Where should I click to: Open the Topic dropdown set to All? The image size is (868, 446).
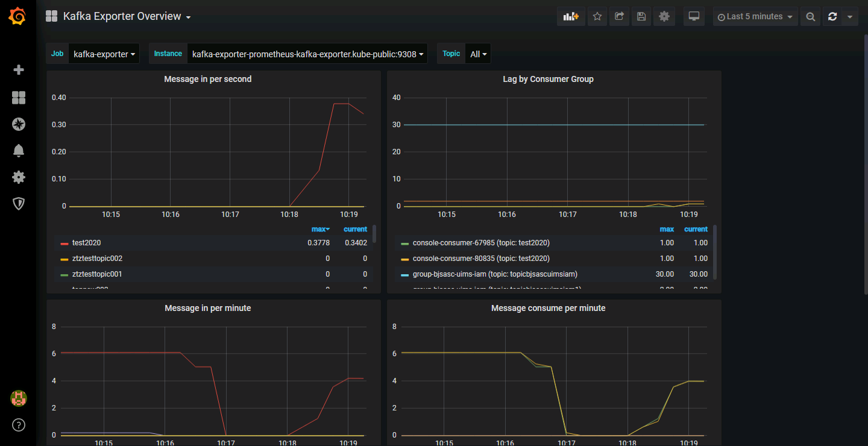pos(478,54)
